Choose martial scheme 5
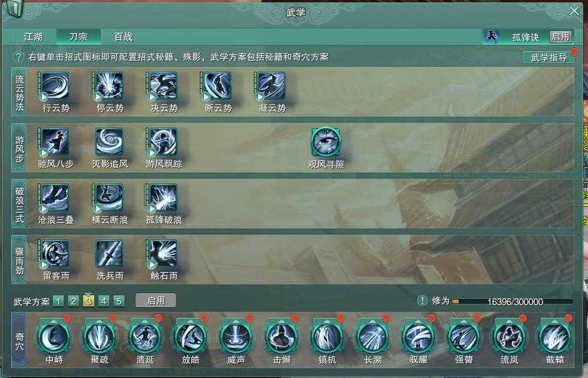Viewport: 588px width, 378px height. [x=119, y=301]
